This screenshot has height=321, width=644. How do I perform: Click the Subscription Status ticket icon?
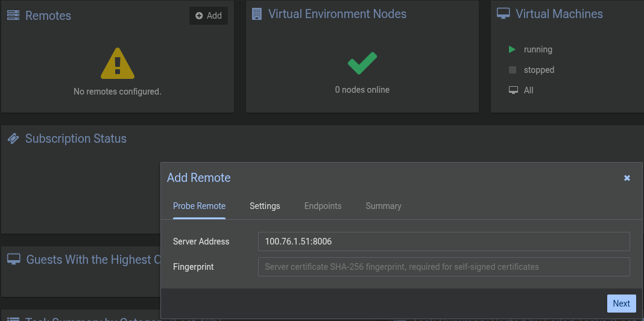point(13,139)
